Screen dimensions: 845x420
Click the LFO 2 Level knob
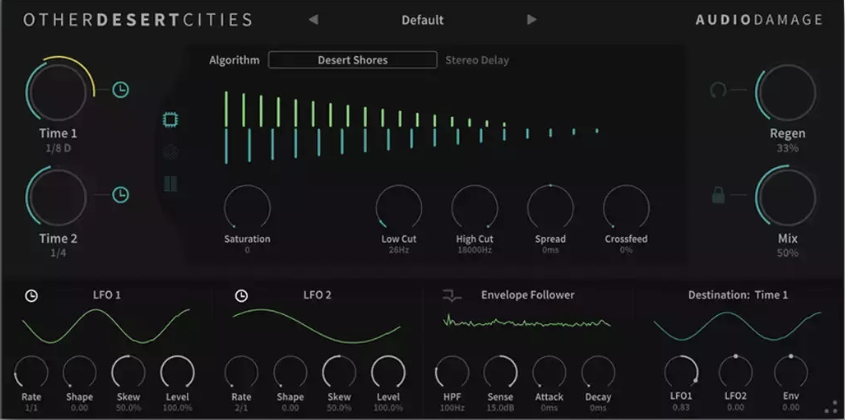coord(388,372)
